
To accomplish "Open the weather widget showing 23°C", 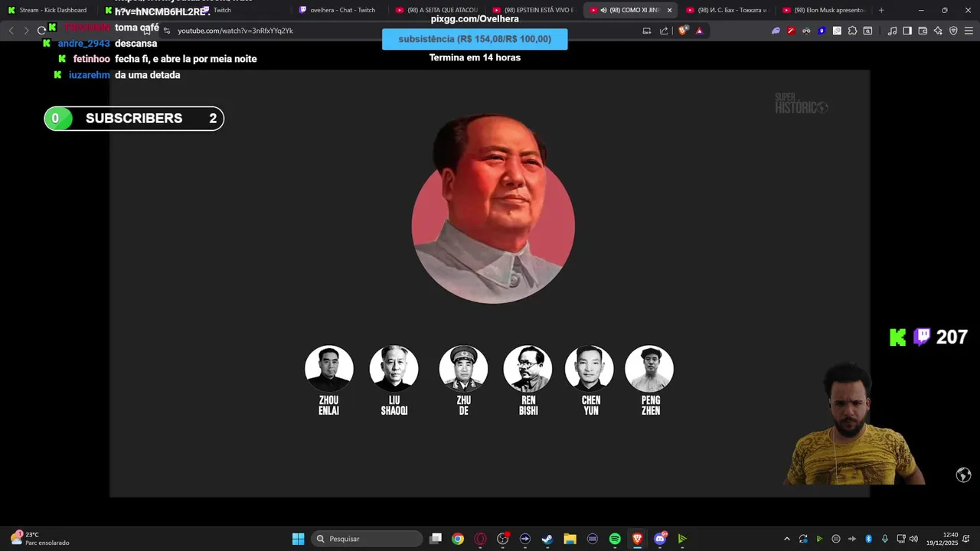I will [x=40, y=539].
